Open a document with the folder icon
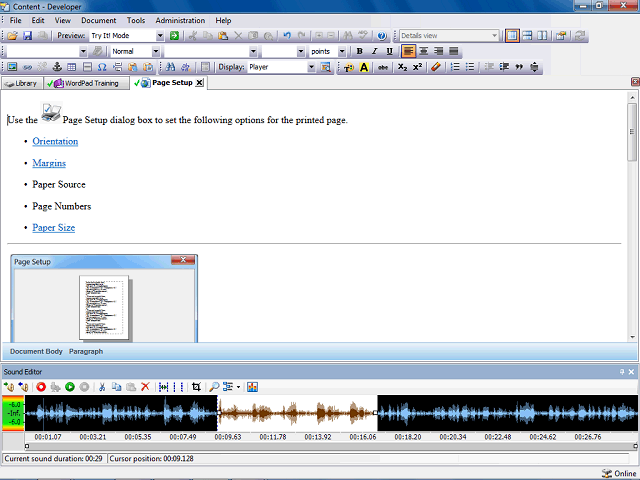 pyautogui.click(x=12, y=36)
